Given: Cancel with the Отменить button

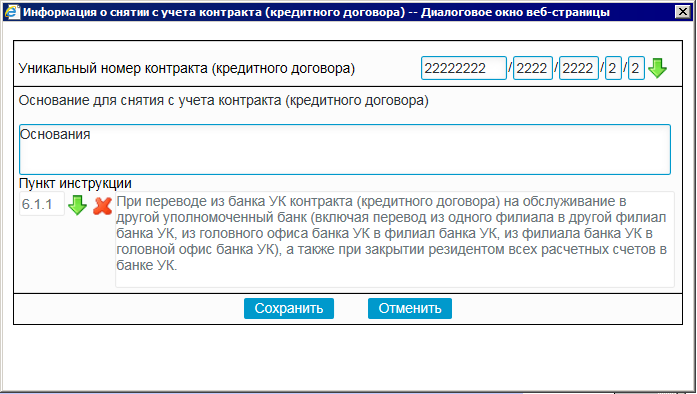Looking at the screenshot, I should [410, 308].
